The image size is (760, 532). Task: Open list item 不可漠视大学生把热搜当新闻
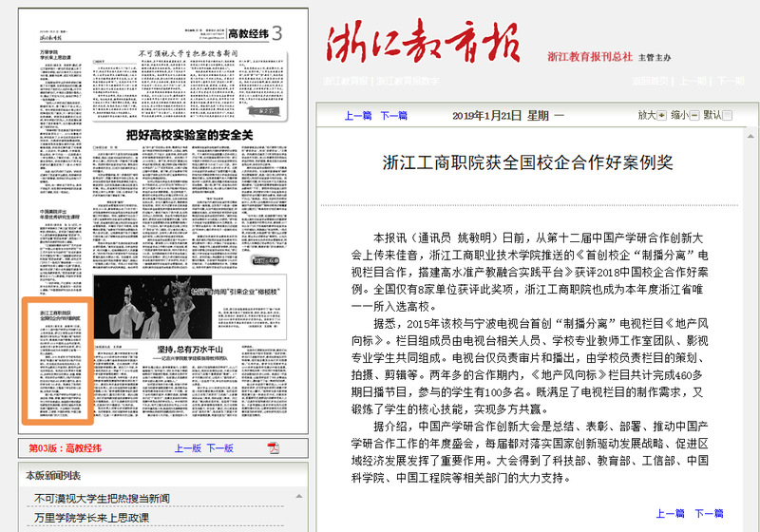(102, 498)
